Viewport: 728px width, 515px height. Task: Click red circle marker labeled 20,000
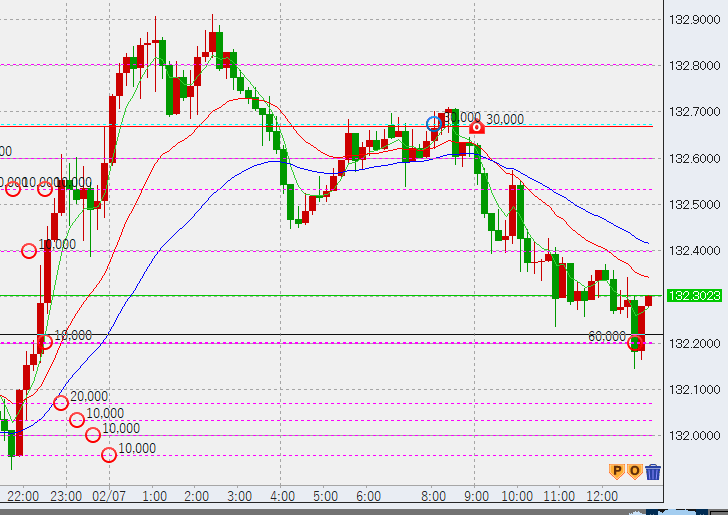[x=61, y=402]
